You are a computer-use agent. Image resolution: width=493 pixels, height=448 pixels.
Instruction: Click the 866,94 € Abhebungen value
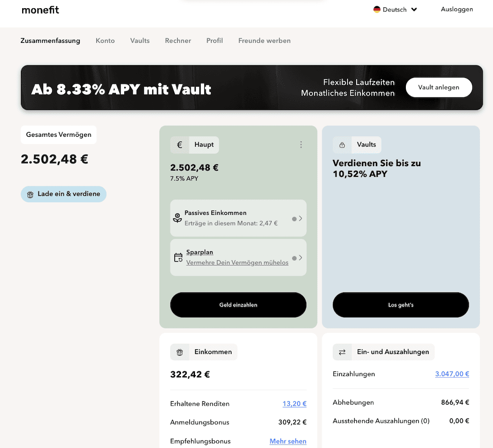[x=455, y=402]
